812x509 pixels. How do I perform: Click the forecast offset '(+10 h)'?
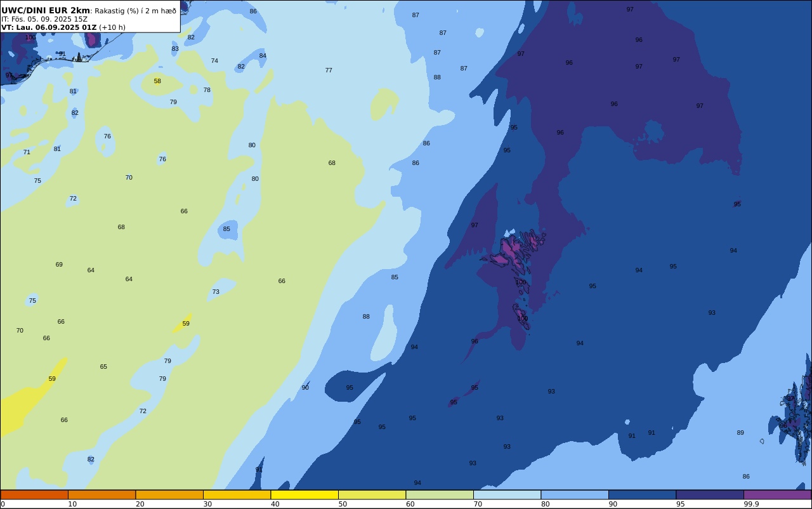click(x=112, y=27)
